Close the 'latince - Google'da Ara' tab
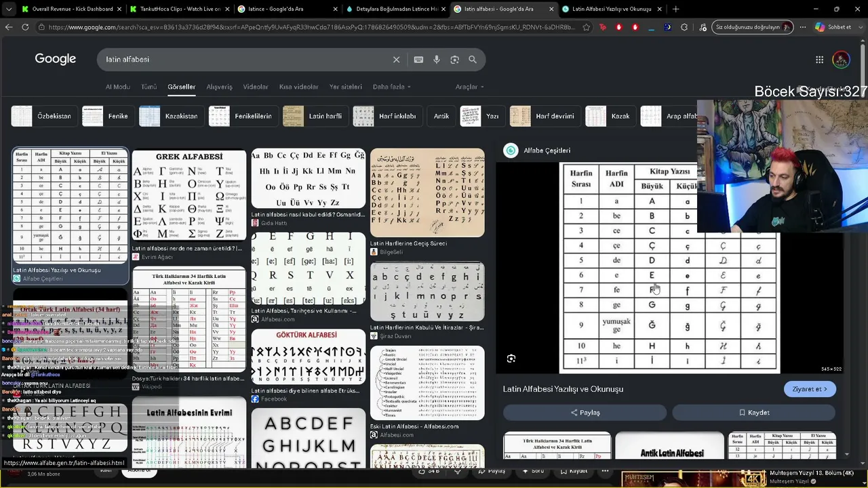 (335, 9)
